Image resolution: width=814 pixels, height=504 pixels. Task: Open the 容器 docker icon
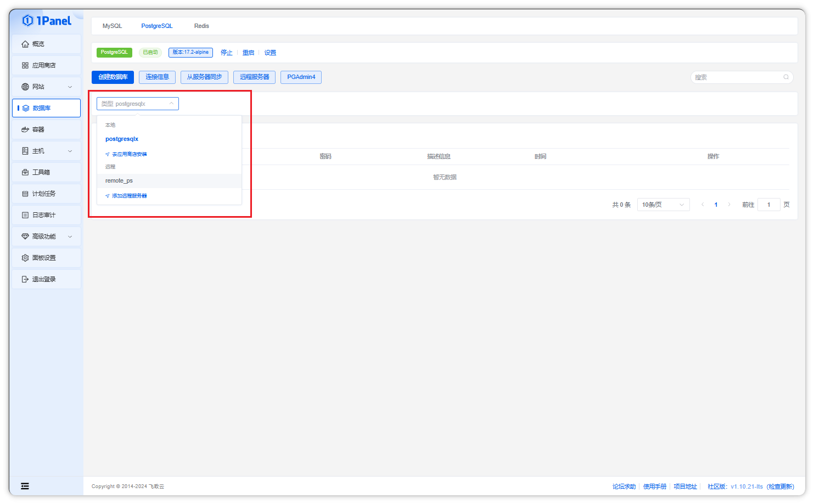(x=25, y=129)
